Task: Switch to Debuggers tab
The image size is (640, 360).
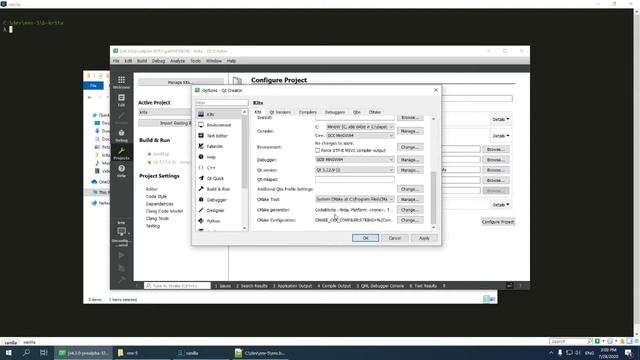Action: click(335, 112)
